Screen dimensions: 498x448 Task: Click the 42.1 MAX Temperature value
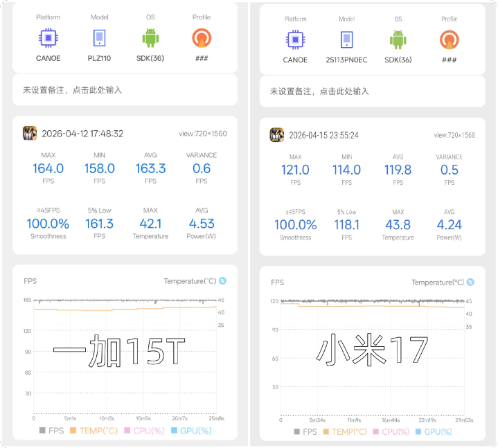coord(150,224)
